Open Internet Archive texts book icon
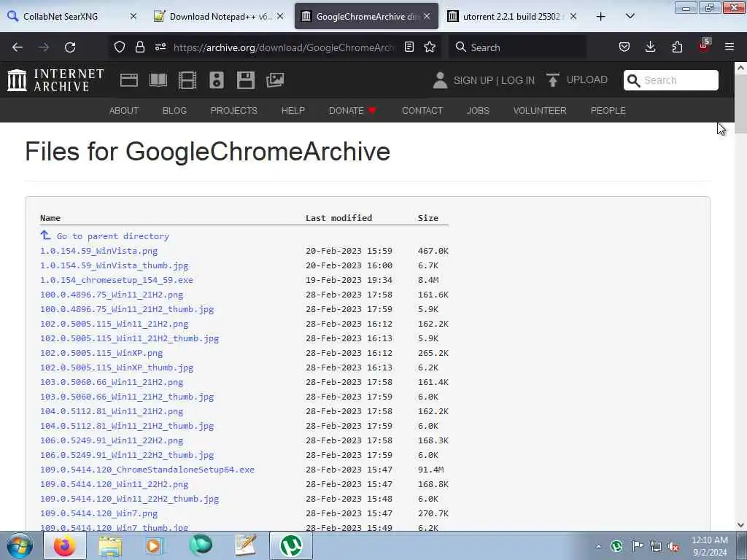 click(x=158, y=80)
